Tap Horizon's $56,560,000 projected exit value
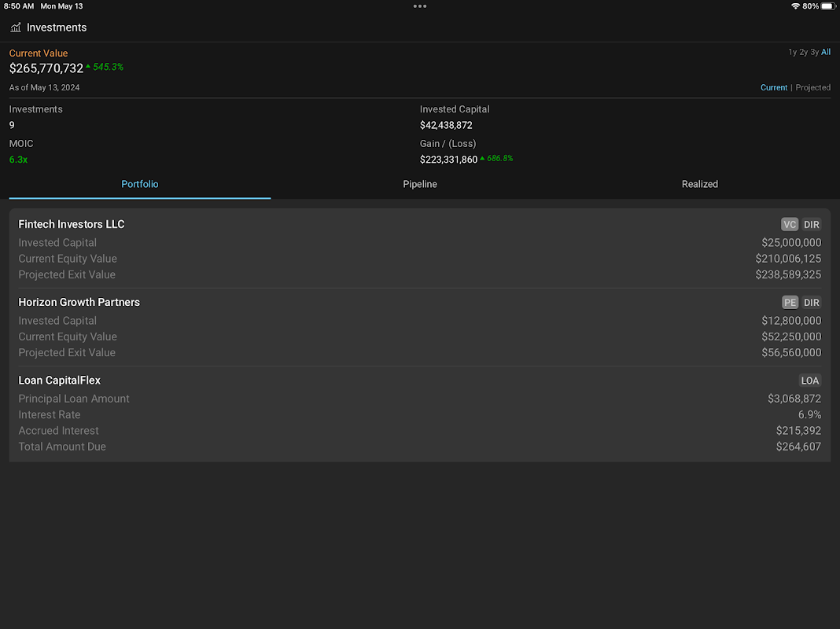Screen dimensions: 840x629 [791, 353]
